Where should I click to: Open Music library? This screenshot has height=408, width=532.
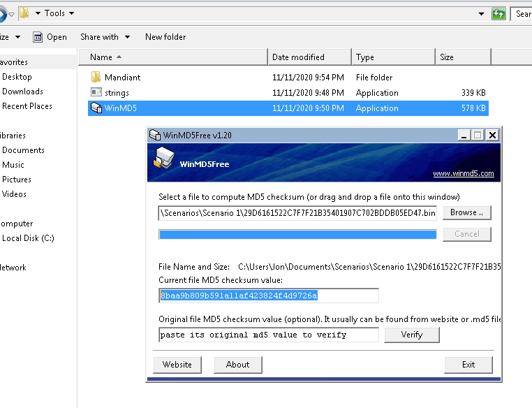tap(13, 165)
